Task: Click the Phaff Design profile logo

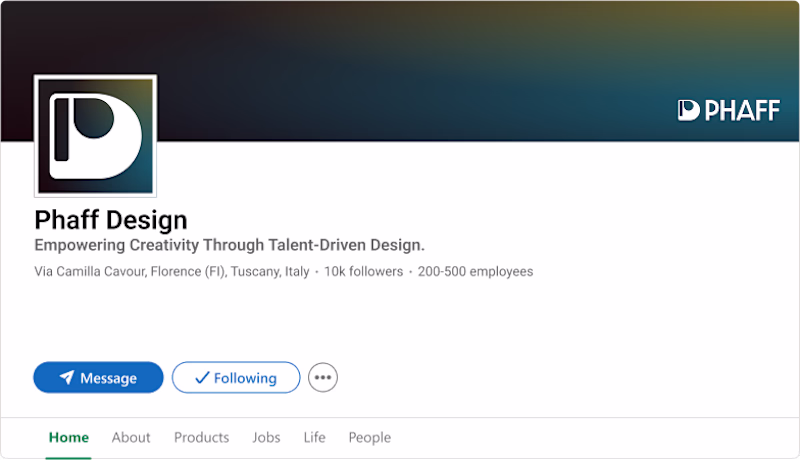Action: tap(96, 135)
